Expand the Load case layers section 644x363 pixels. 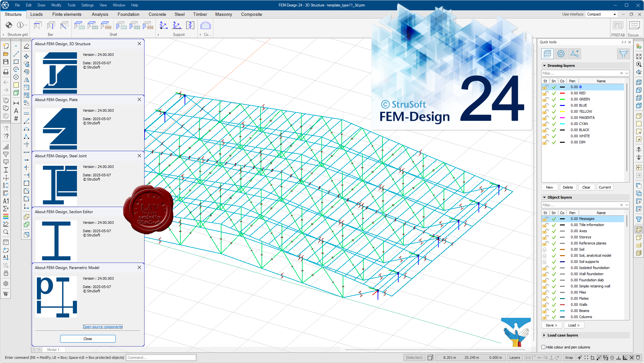(x=544, y=335)
